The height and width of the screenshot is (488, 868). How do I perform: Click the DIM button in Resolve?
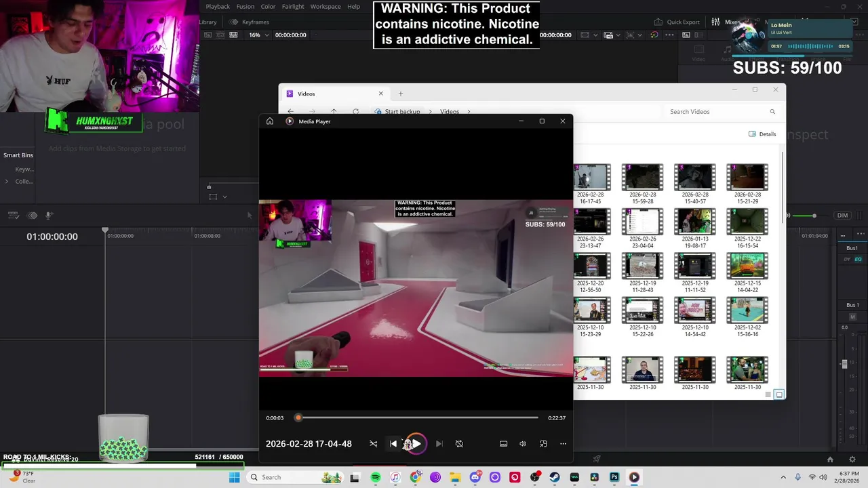tap(842, 216)
